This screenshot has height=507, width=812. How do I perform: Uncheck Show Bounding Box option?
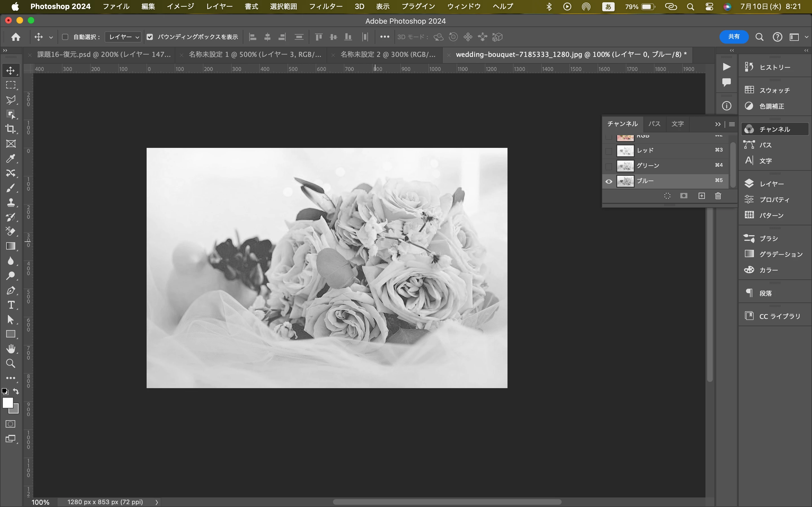click(x=150, y=37)
